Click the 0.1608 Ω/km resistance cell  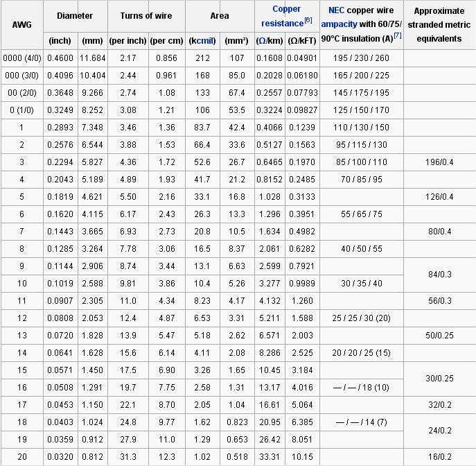tap(270, 58)
